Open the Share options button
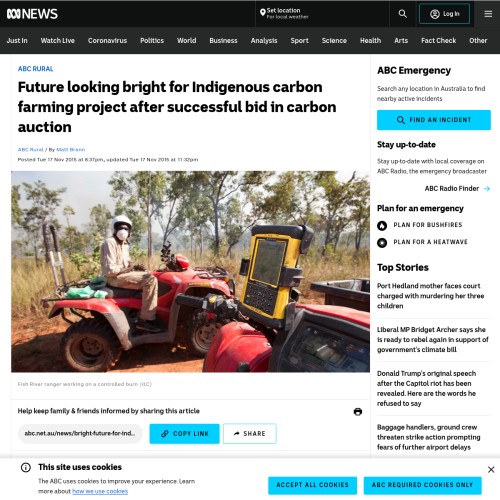 pos(250,434)
